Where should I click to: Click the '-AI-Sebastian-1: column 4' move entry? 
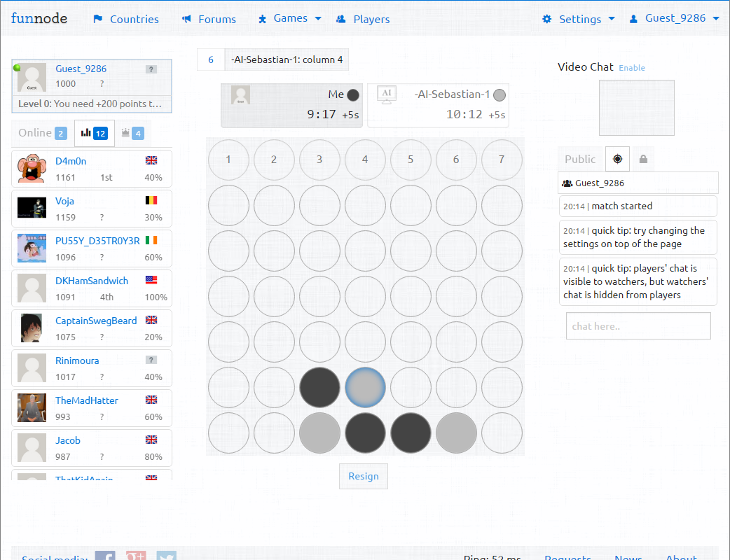coord(287,59)
